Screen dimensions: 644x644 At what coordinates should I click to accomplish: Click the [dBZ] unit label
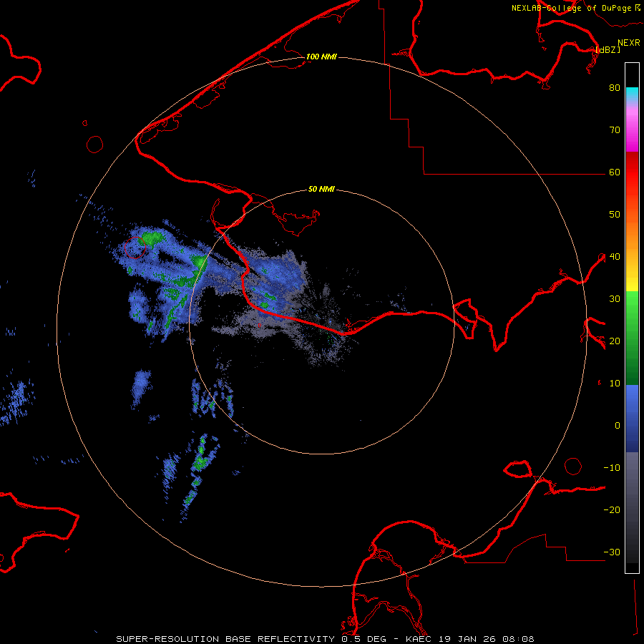pyautogui.click(x=608, y=49)
